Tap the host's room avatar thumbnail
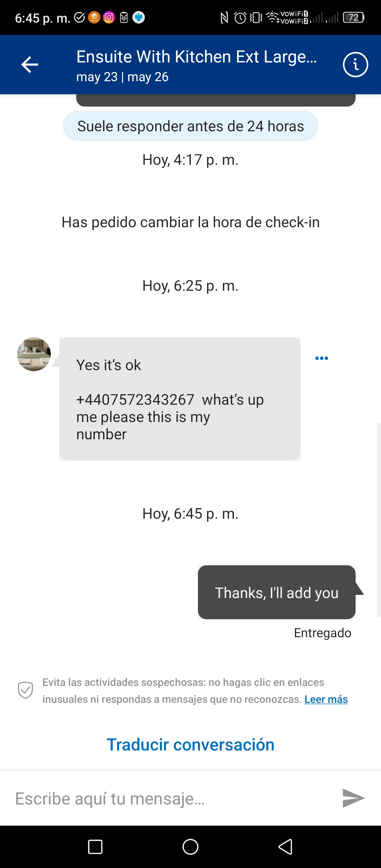The image size is (381, 868). tap(34, 354)
